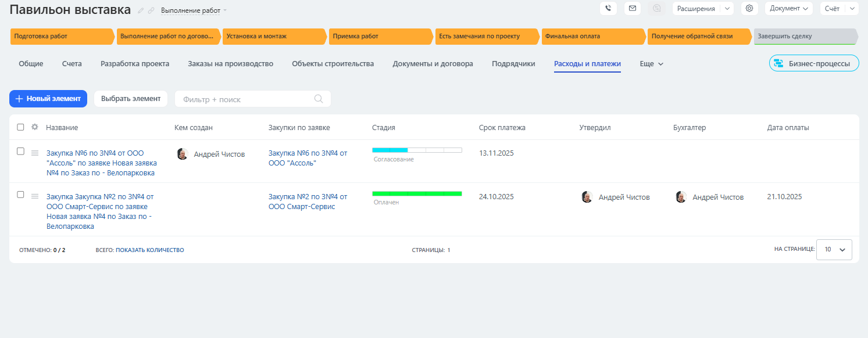Click the email envelope icon button

click(x=633, y=9)
